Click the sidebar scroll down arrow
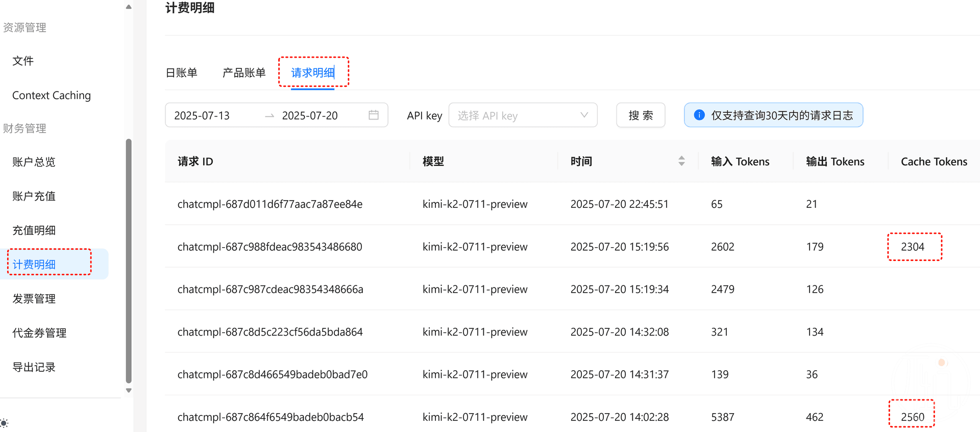 (129, 391)
